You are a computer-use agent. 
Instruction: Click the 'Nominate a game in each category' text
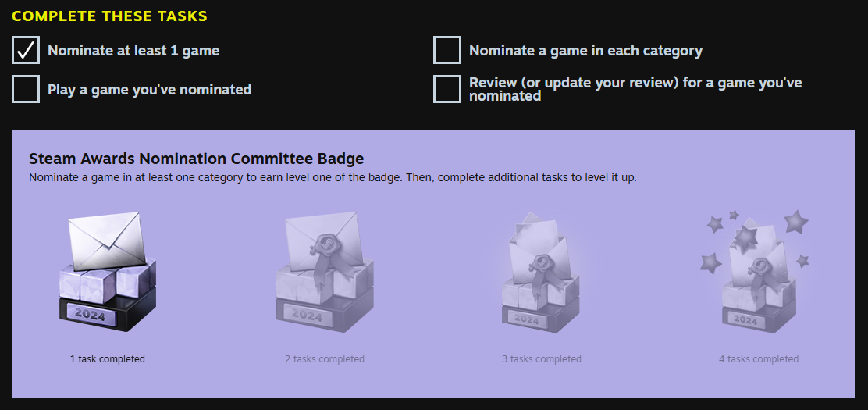click(585, 51)
